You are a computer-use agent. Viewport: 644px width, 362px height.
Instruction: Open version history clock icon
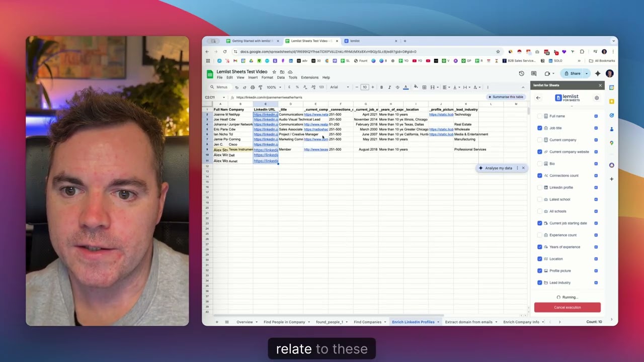521,73
